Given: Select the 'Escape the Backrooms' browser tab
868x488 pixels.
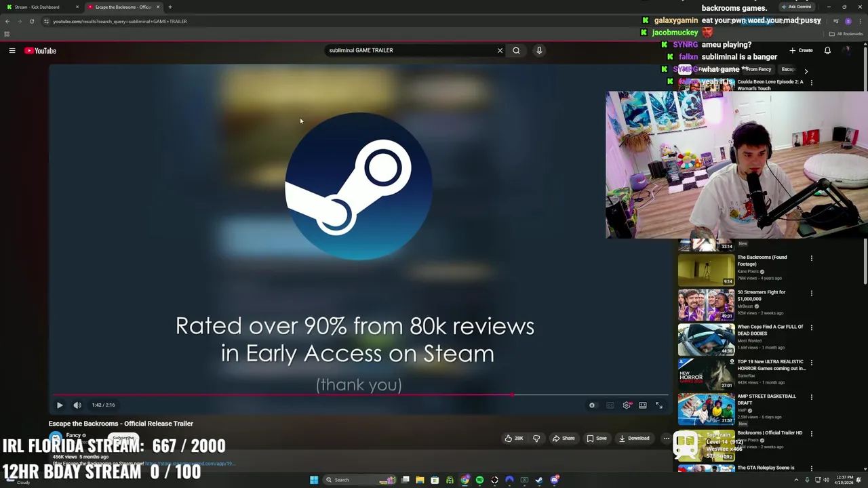Looking at the screenshot, I should pyautogui.click(x=123, y=7).
